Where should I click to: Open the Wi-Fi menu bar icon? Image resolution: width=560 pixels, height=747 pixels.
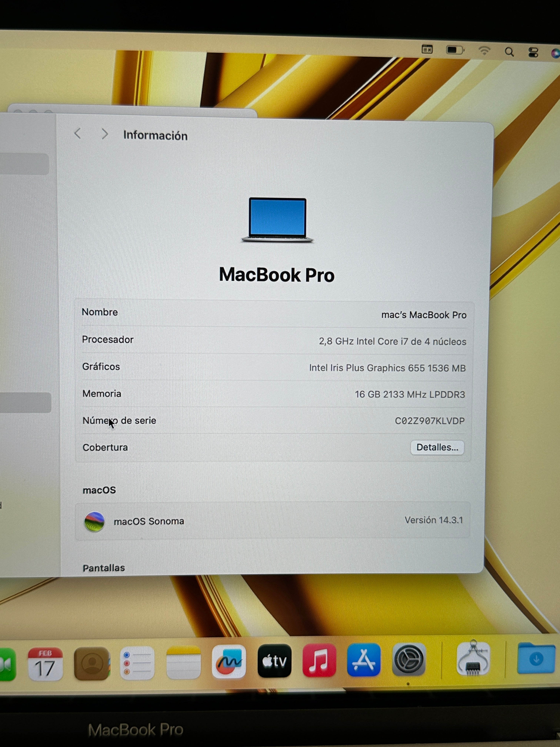click(484, 51)
